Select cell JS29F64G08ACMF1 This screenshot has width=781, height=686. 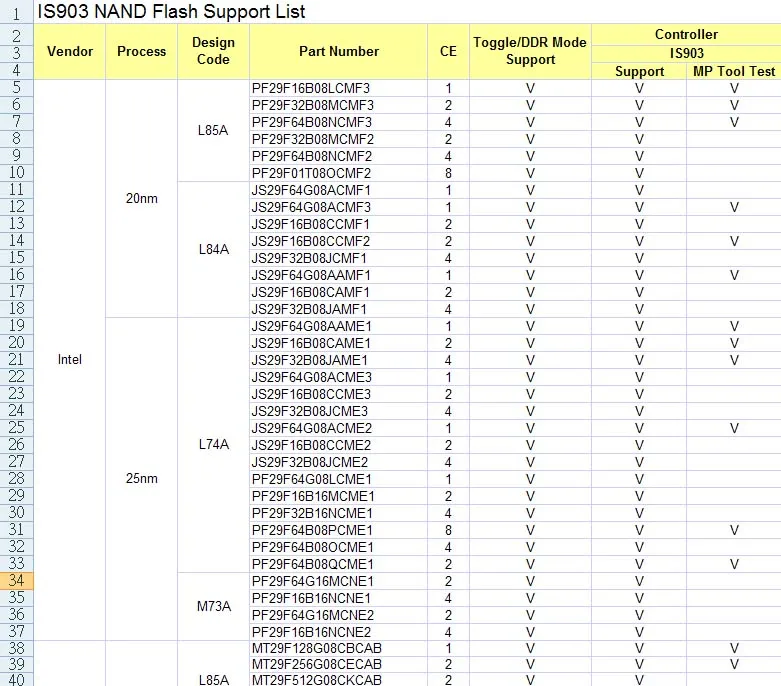[338, 190]
